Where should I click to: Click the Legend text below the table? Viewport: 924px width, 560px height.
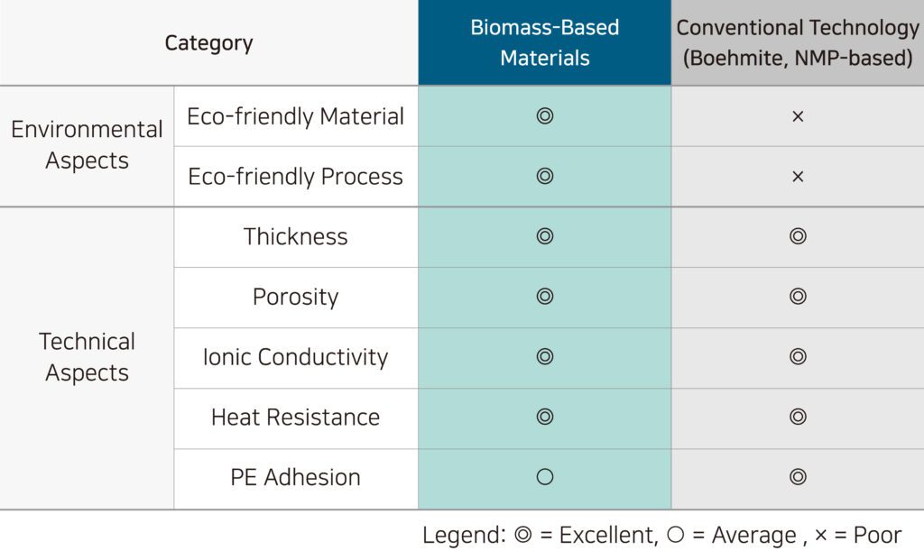[661, 535]
